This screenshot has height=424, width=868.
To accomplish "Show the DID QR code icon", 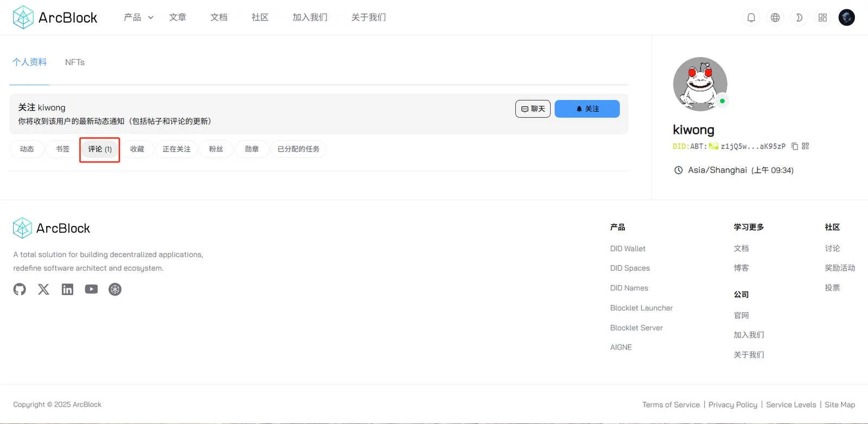I will (x=806, y=146).
